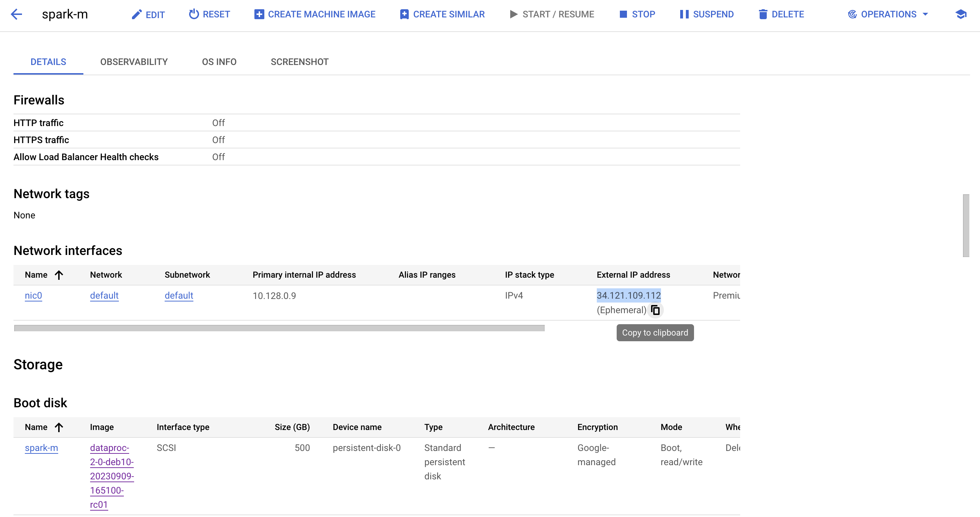Click the Edit pencil icon
This screenshot has height=517, width=980.
[x=136, y=15]
